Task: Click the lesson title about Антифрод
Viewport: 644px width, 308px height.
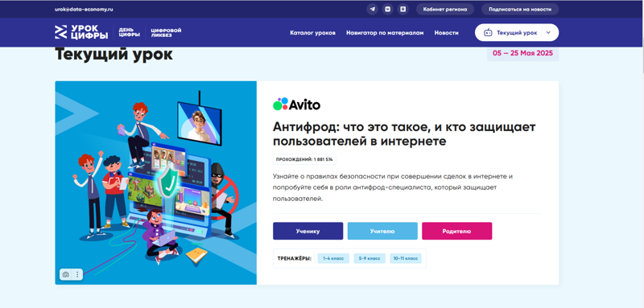Action: [404, 133]
